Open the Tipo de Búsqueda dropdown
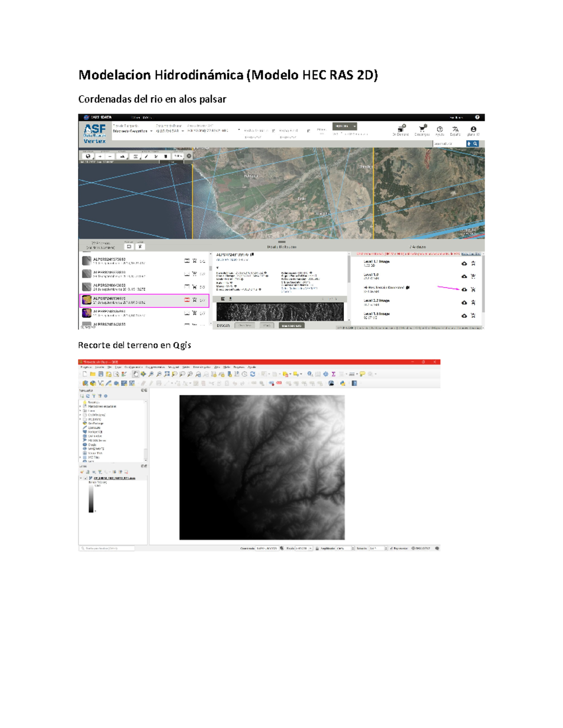563x728 pixels. click(132, 131)
